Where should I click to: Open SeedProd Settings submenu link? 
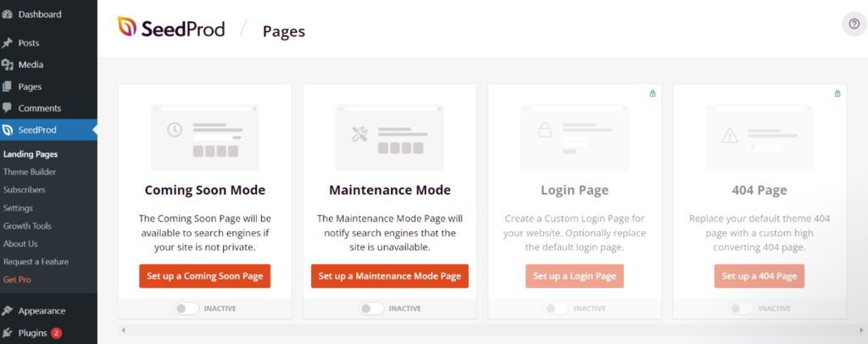[x=18, y=208]
